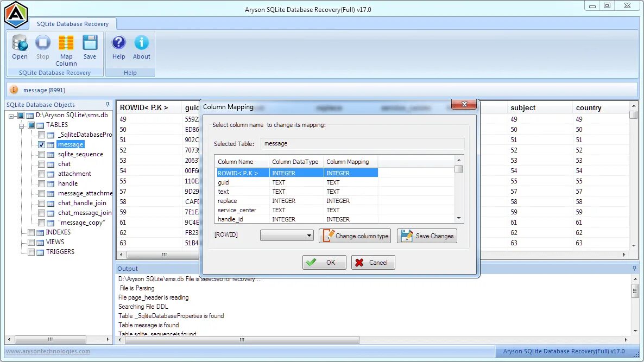Check the chat table checkbox
Screen dimensions: 644x362
(41, 164)
